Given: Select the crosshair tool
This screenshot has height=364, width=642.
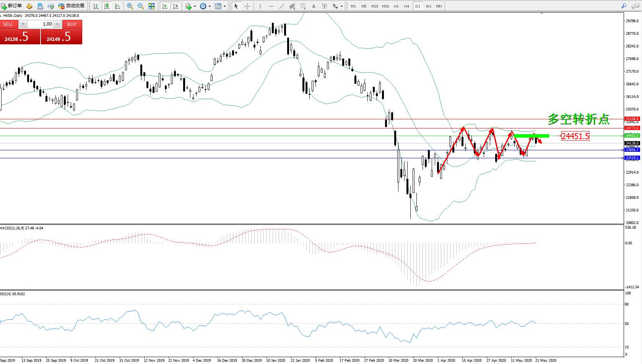Looking at the screenshot, I should point(247,6).
